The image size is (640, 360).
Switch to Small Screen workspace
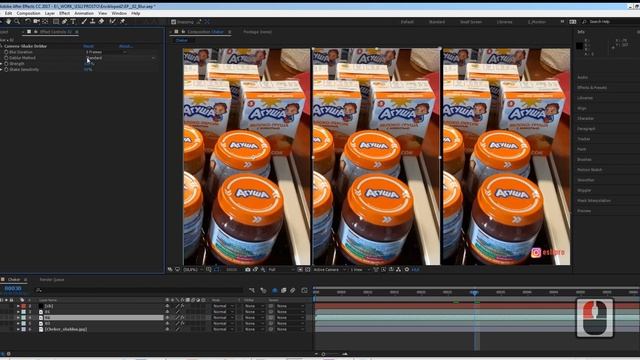pyautogui.click(x=471, y=22)
